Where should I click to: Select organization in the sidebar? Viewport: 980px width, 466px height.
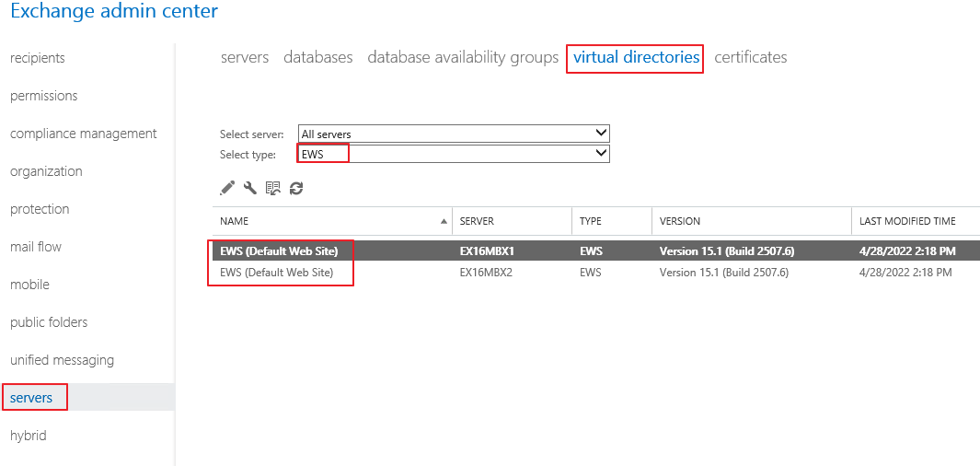(x=46, y=171)
